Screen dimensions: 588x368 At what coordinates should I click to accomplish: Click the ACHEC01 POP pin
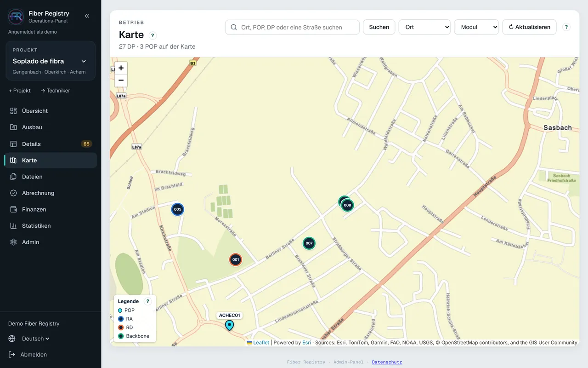(229, 325)
